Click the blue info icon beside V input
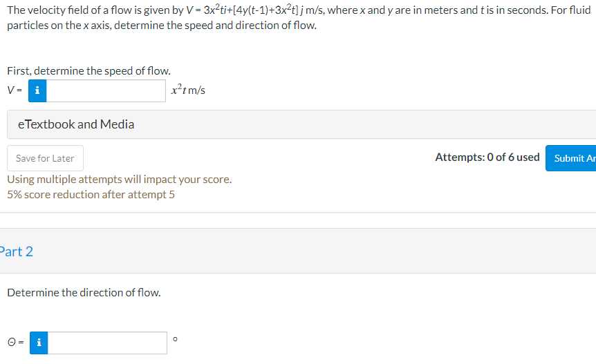This screenshot has height=364, width=596. tap(37, 90)
